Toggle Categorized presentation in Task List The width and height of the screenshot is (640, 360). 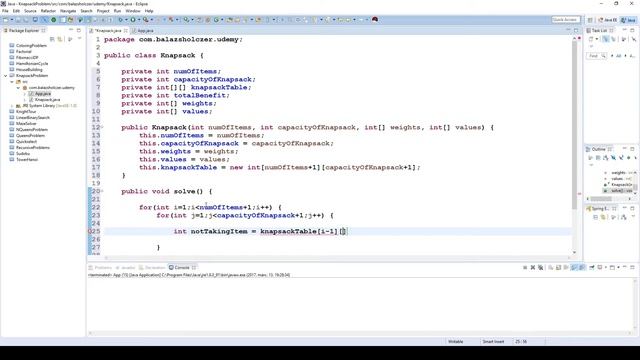606,39
